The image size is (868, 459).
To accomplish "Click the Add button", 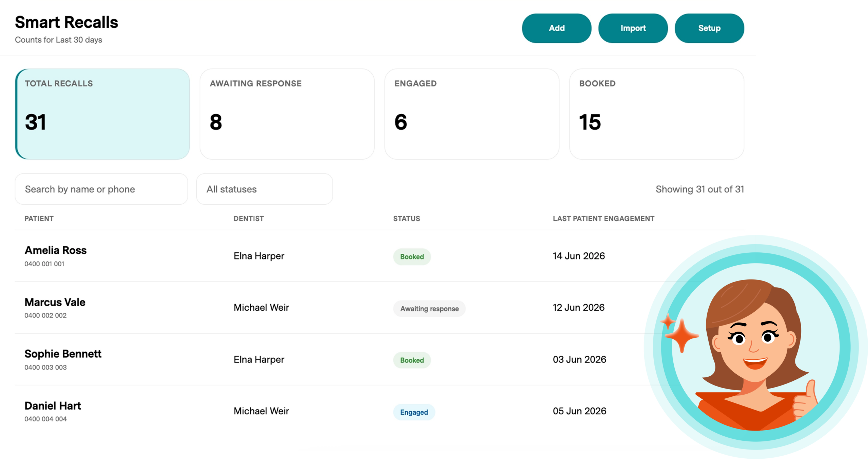I will coord(556,28).
